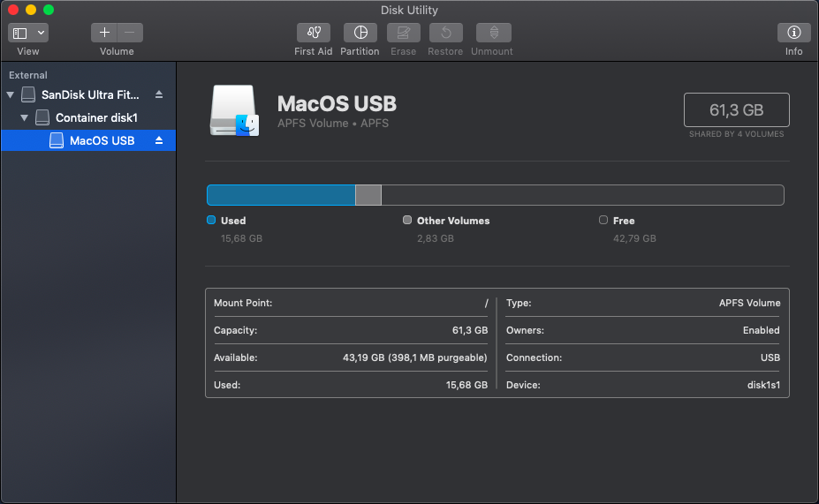Select the MacOS USB volume
Screen dimensions: 819x504
(102, 140)
